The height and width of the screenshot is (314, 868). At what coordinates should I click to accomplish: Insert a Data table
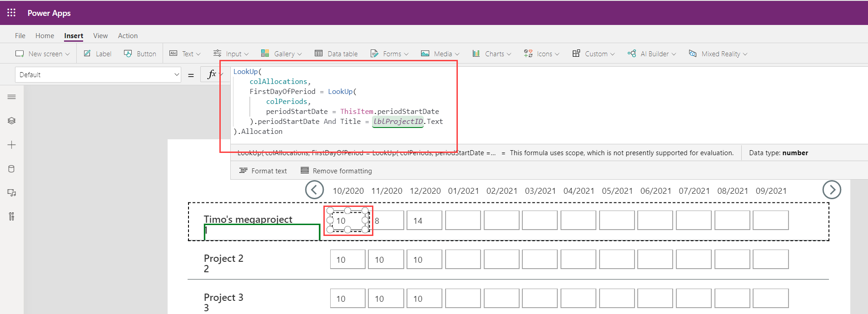point(336,54)
